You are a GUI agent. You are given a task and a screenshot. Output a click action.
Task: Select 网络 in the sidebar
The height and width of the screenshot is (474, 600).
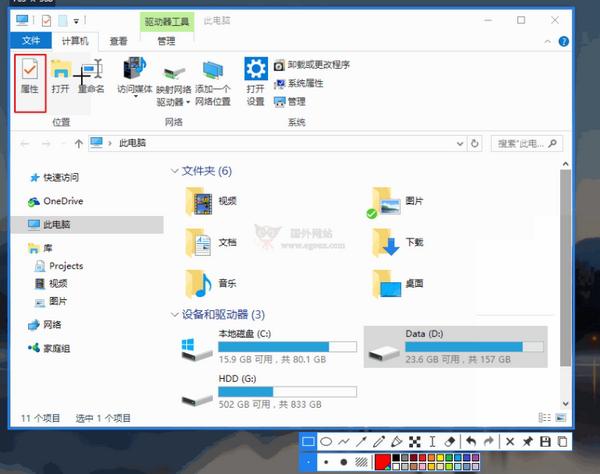(44, 325)
